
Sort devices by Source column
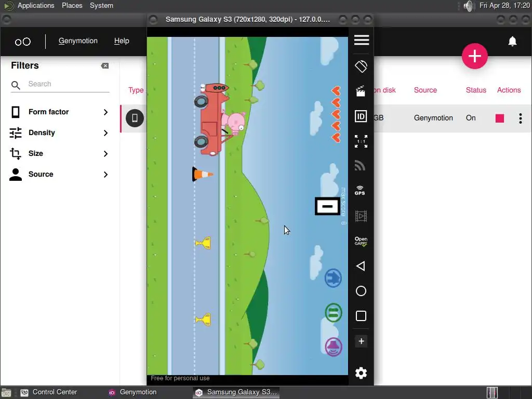[x=425, y=90]
